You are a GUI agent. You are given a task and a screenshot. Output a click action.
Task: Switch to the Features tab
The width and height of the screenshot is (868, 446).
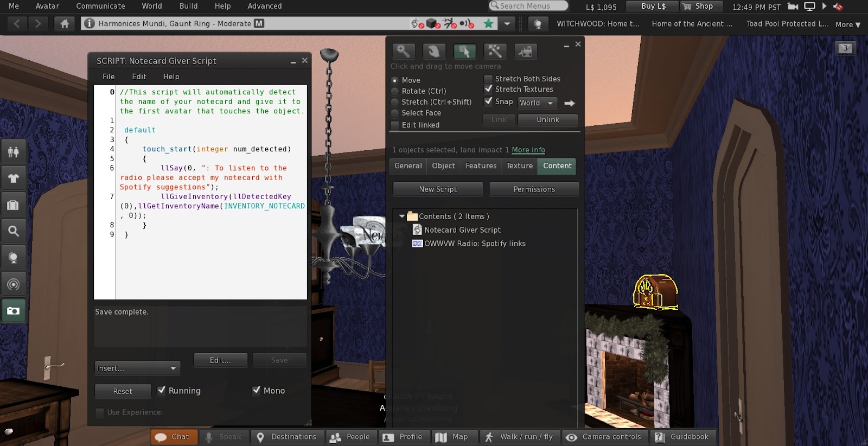481,166
